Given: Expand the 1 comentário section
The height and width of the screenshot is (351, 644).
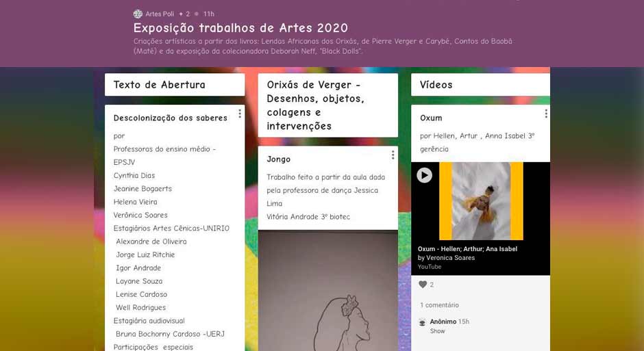Looking at the screenshot, I should 439,305.
